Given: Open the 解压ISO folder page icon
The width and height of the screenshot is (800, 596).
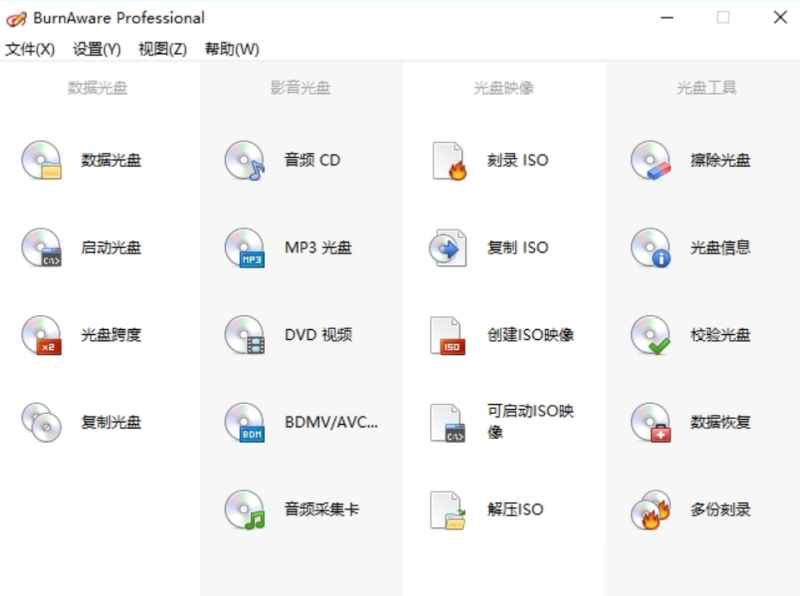Looking at the screenshot, I should (x=447, y=510).
